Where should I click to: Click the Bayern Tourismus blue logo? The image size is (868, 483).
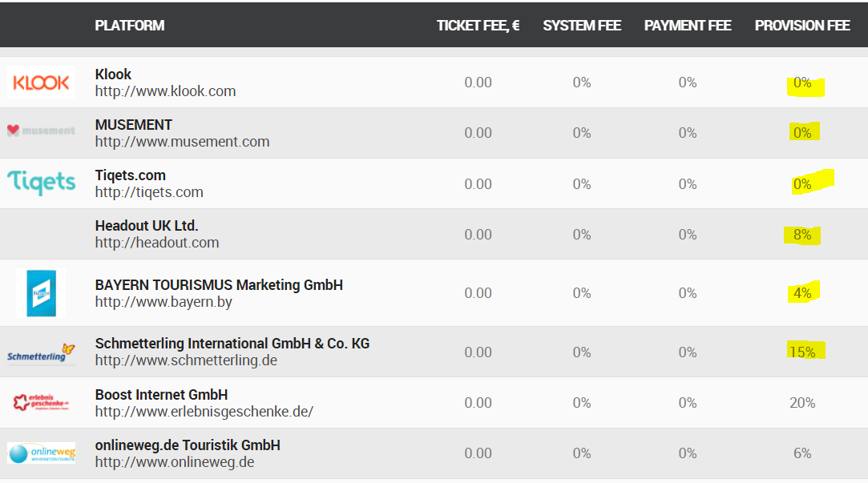[41, 293]
